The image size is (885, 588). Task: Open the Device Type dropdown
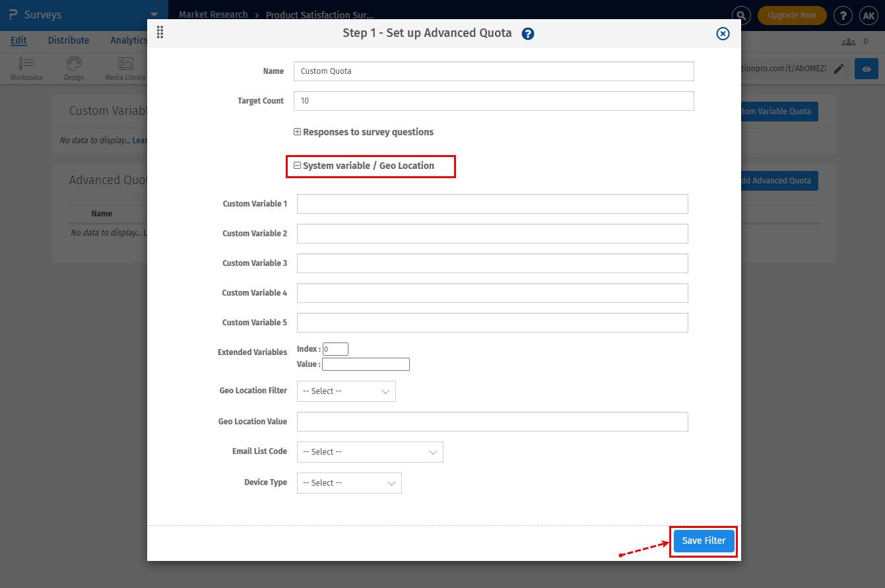pos(349,482)
